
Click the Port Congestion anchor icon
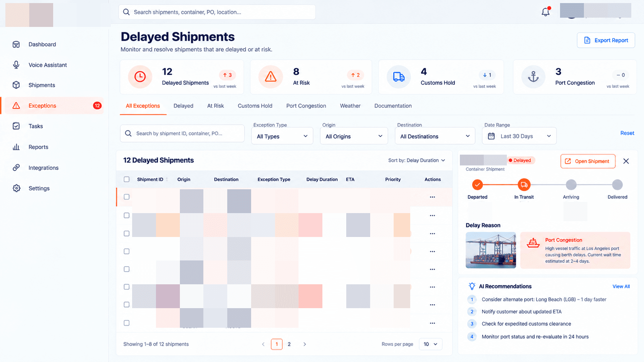pyautogui.click(x=533, y=77)
